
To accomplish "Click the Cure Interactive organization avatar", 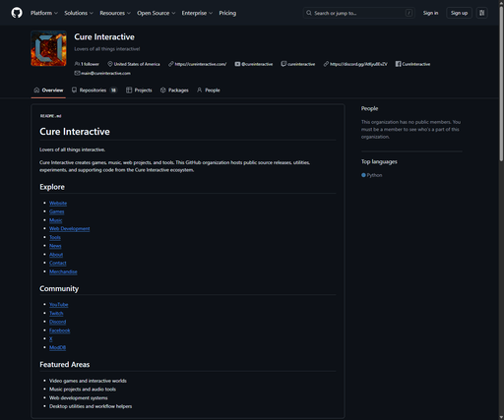I will pos(48,48).
